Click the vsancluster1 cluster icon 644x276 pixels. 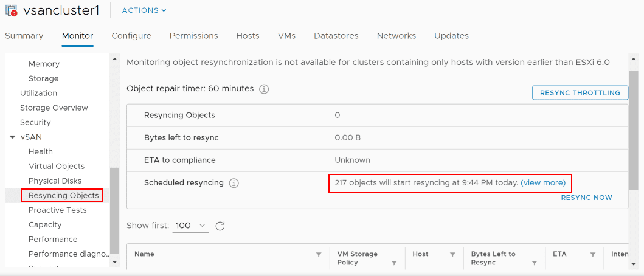click(11, 10)
